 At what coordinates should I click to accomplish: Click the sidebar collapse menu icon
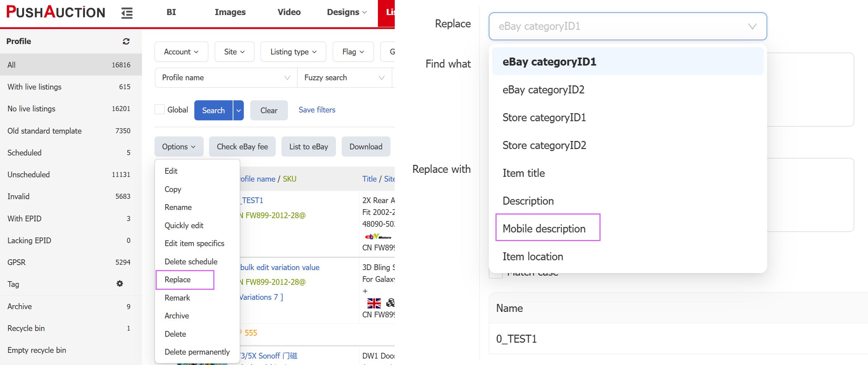coord(127,13)
